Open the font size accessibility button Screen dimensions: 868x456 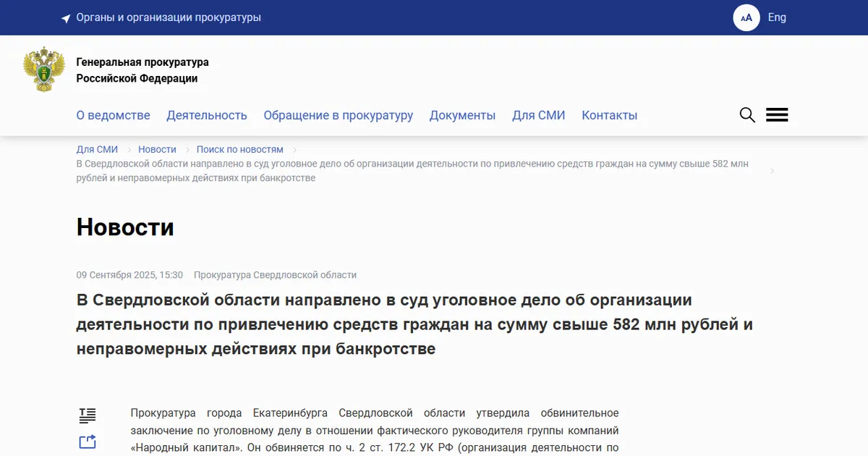(746, 17)
